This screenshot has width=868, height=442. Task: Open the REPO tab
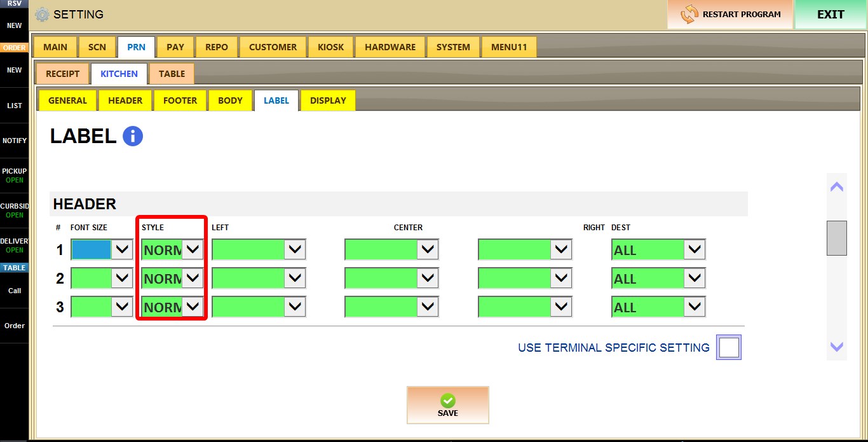(217, 47)
